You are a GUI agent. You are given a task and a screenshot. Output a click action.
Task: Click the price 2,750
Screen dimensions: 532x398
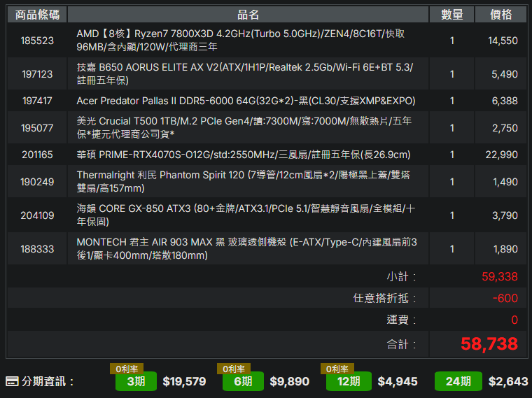pos(505,128)
